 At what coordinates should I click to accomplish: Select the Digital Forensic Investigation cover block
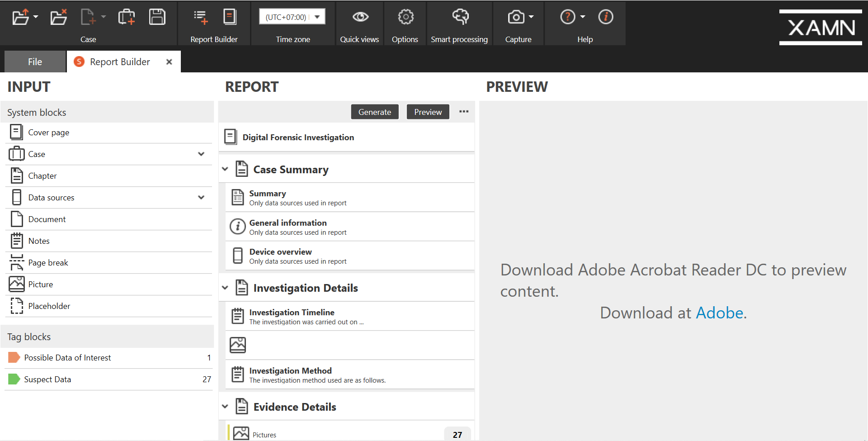[x=347, y=137]
